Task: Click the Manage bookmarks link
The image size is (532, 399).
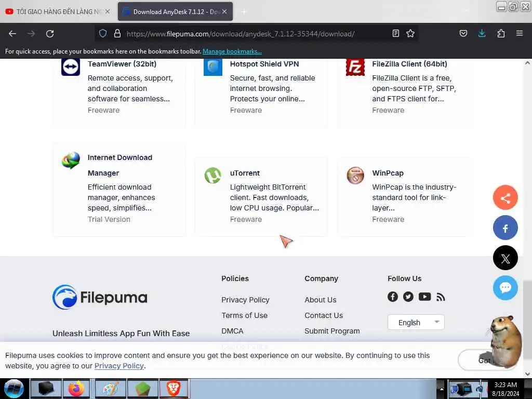Action: 232,51
